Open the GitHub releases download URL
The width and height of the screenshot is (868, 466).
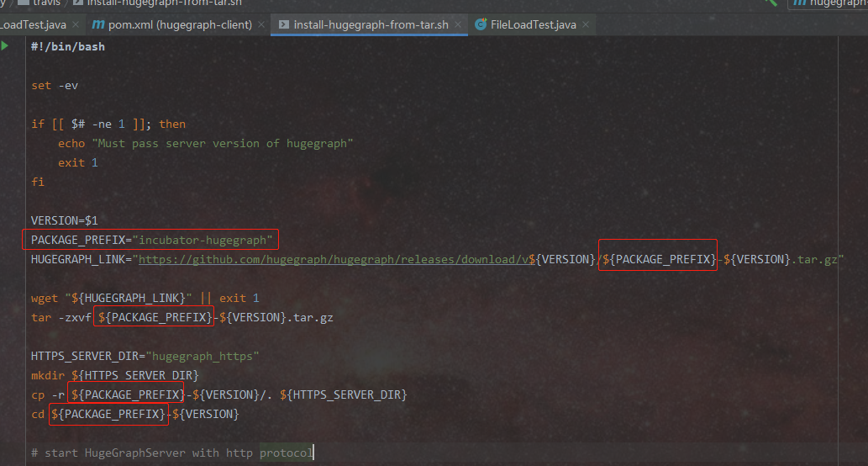pyautogui.click(x=334, y=259)
